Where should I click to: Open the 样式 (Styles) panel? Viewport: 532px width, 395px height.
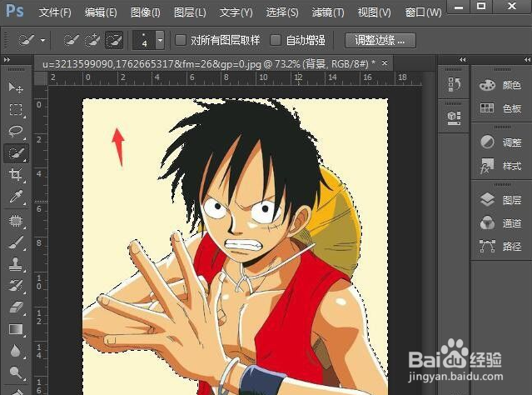point(500,166)
